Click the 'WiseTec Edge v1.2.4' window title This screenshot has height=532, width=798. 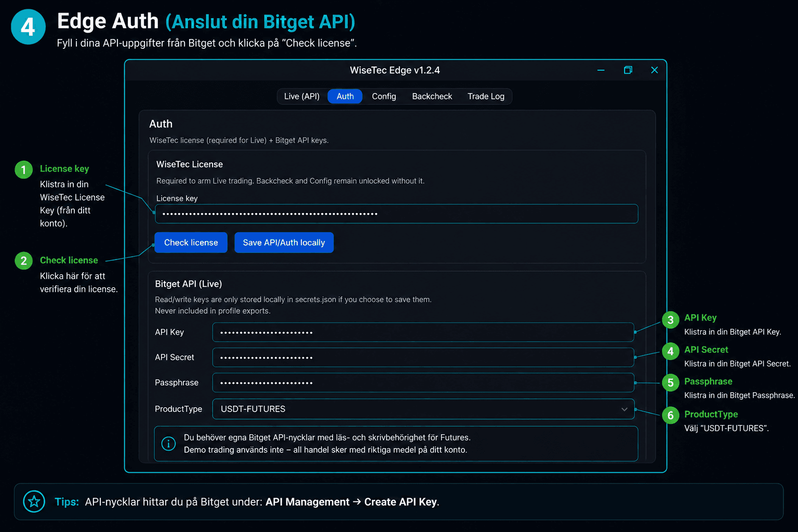point(395,70)
